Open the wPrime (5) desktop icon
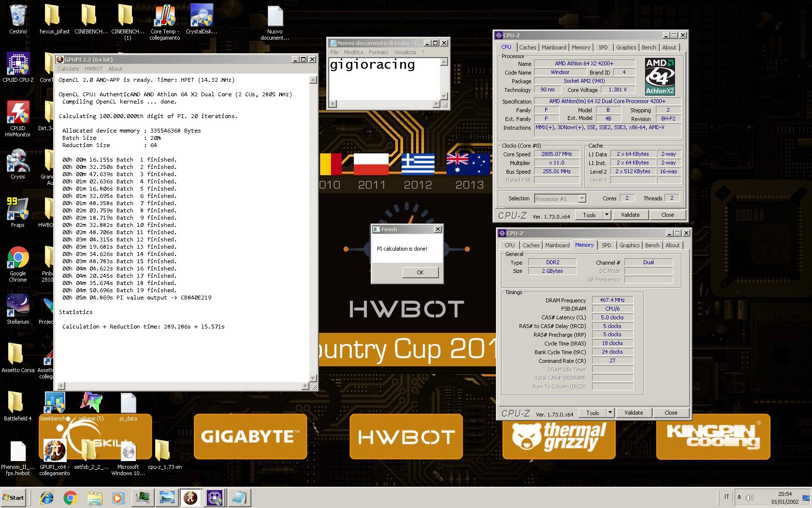This screenshot has width=812, height=508. 91,406
